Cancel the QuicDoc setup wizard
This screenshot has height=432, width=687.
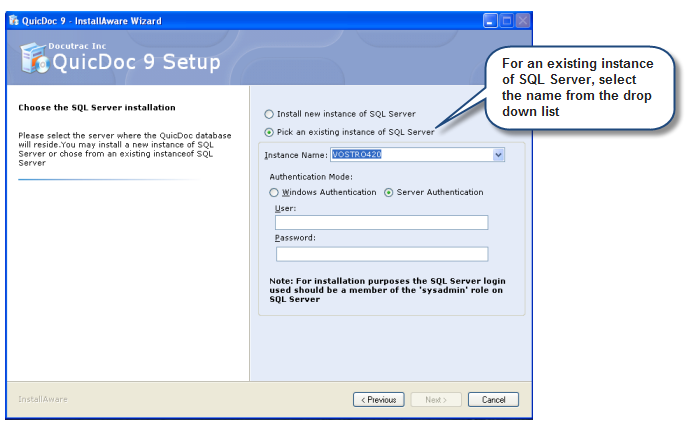[493, 400]
